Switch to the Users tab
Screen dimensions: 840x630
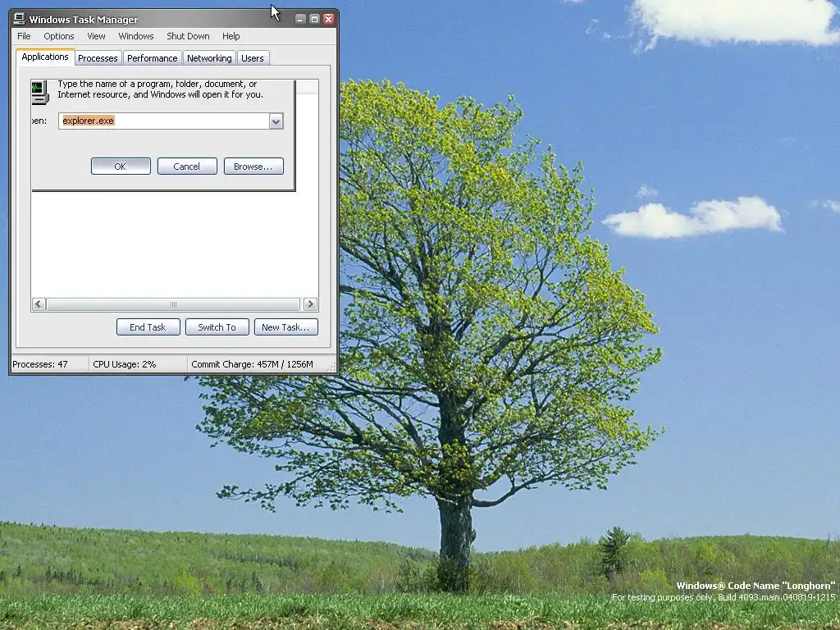253,58
